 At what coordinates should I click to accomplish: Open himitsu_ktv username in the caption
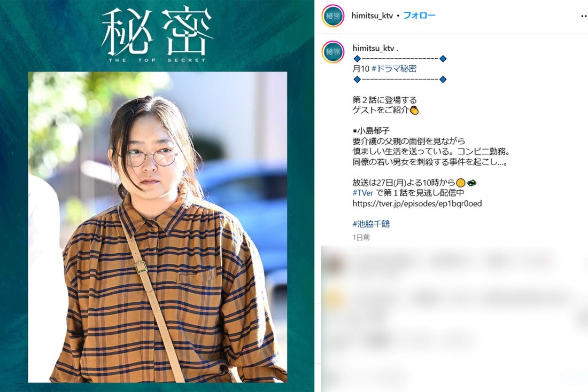click(x=373, y=48)
